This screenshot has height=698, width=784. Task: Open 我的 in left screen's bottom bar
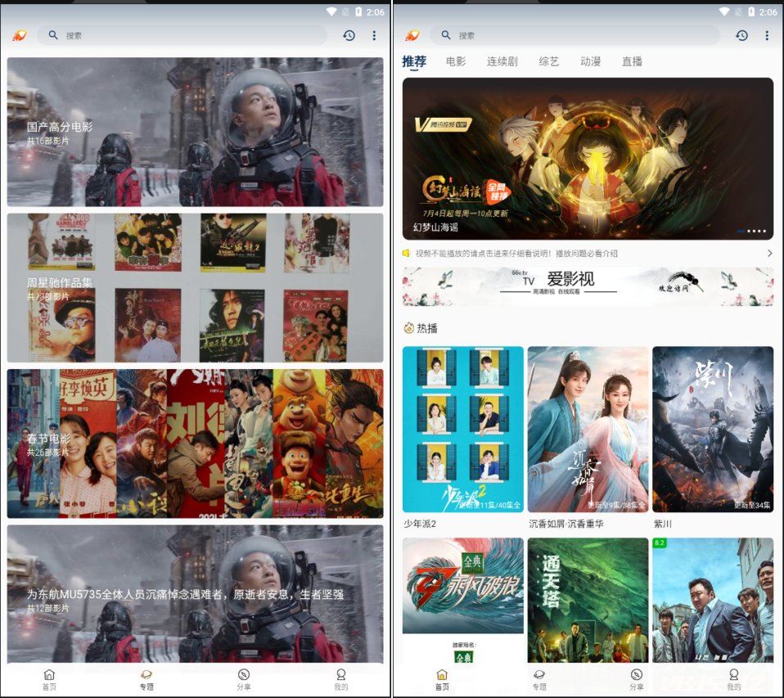341,680
